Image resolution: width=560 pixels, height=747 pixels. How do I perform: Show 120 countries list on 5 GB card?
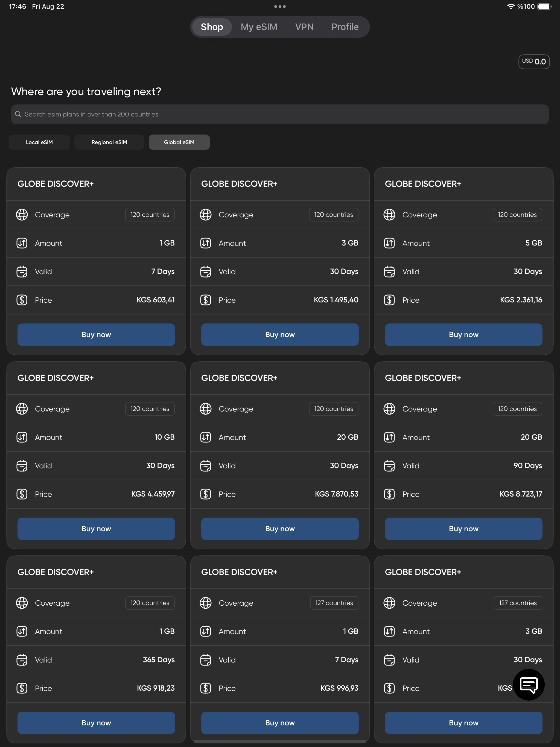pyautogui.click(x=517, y=215)
